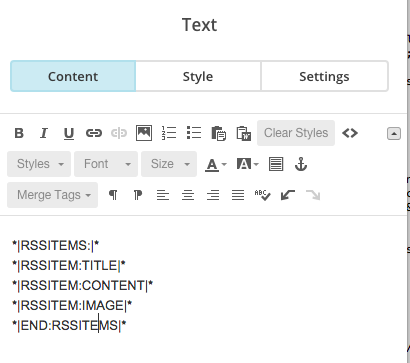This screenshot has width=410, height=363.
Task: Center align the text
Action: (188, 195)
